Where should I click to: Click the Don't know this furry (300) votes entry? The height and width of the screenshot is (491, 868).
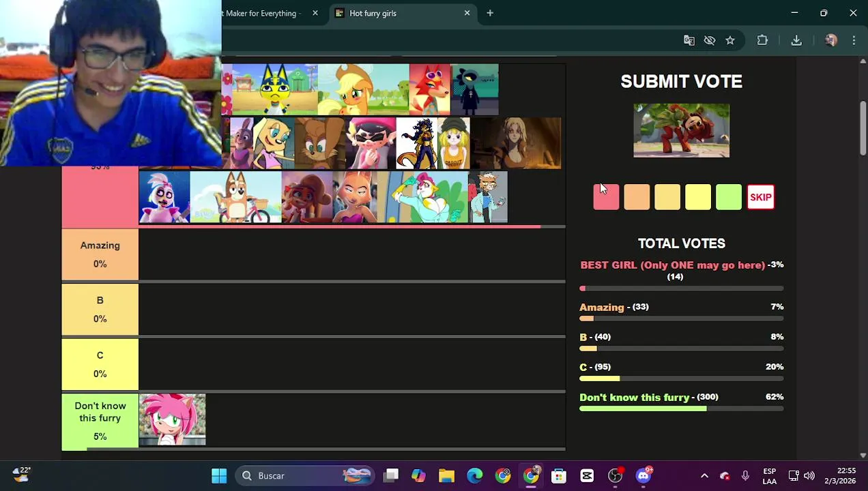click(x=649, y=398)
